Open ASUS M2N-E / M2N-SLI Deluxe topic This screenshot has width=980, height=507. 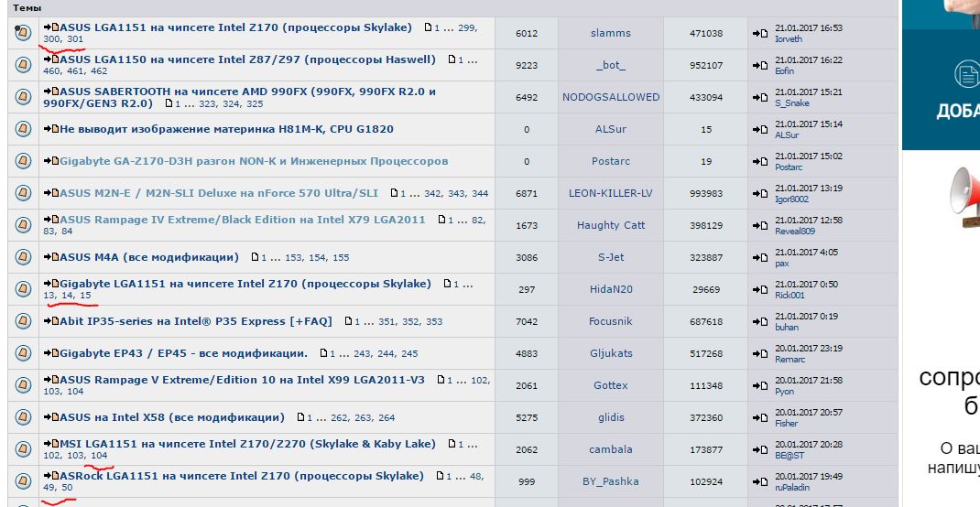click(x=219, y=194)
